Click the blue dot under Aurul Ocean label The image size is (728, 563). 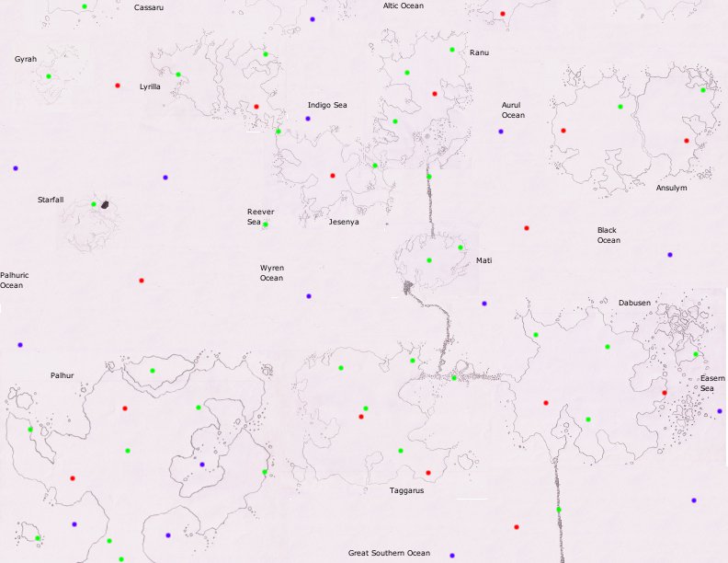[501, 132]
